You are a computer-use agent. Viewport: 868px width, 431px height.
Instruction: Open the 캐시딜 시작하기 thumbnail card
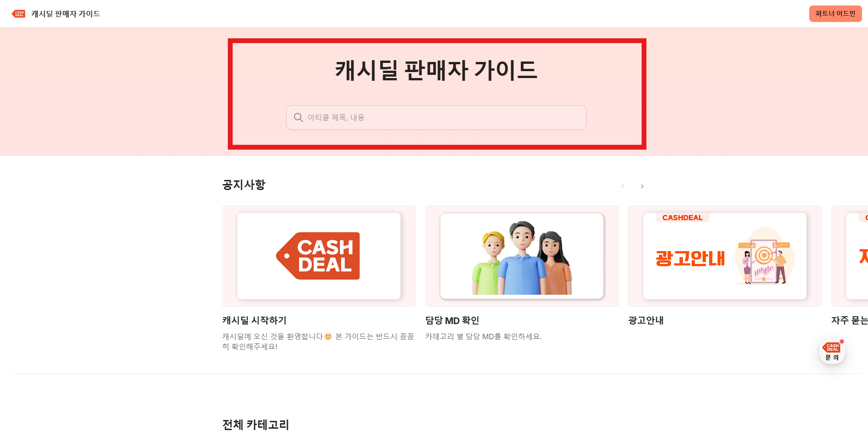[319, 256]
